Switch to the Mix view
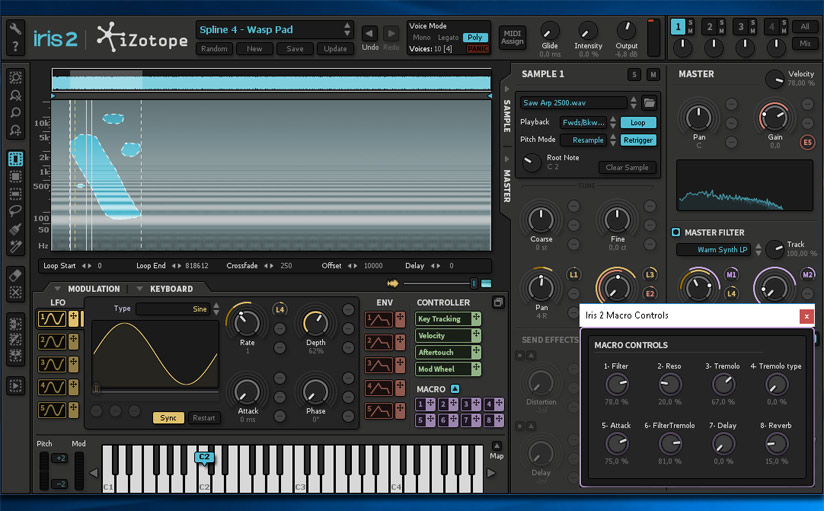 [805, 44]
